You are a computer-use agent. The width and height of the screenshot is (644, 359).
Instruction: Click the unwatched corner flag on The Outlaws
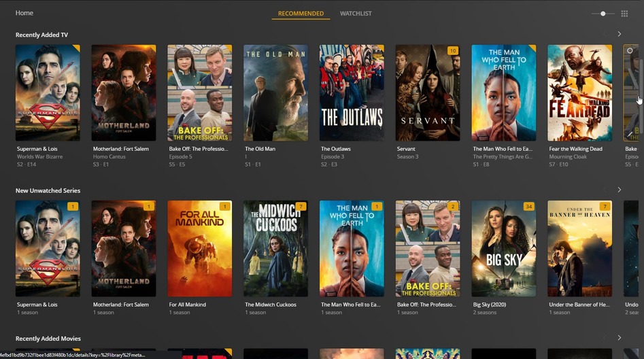pyautogui.click(x=381, y=48)
